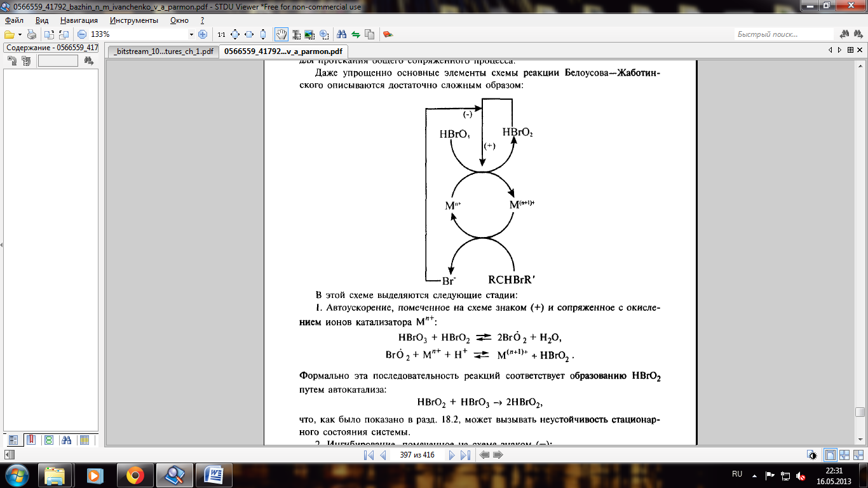868x488 pixels.
Task: Open the tab list grid icon
Action: tap(850, 50)
